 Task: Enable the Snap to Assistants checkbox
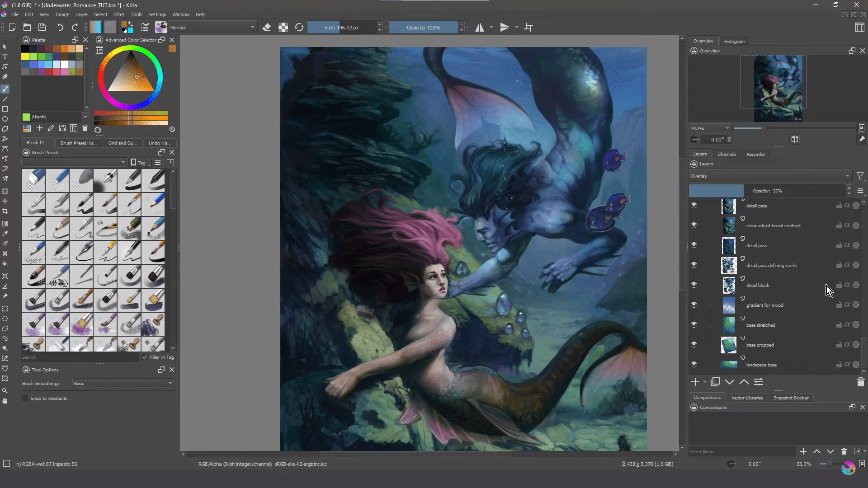click(x=25, y=398)
